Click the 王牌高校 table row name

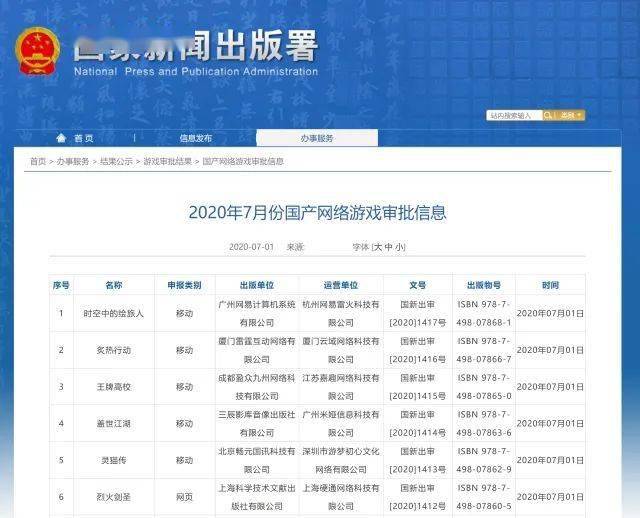point(113,386)
